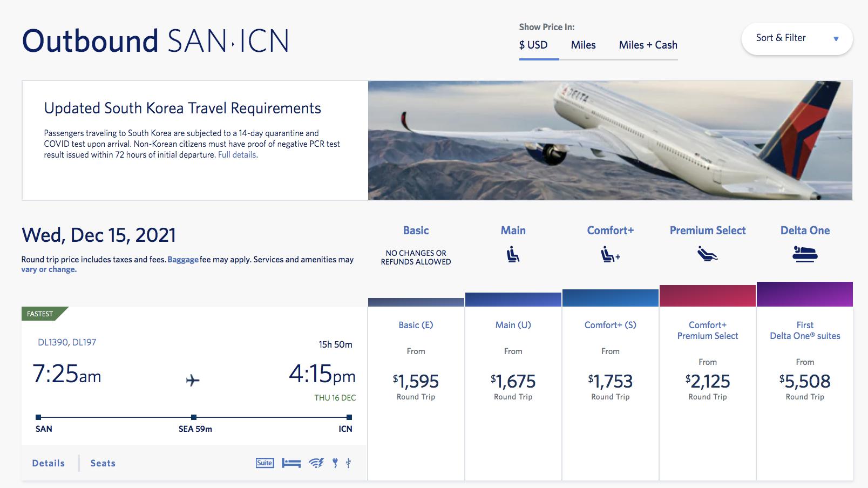Click the SAN origin point on route line

38,417
